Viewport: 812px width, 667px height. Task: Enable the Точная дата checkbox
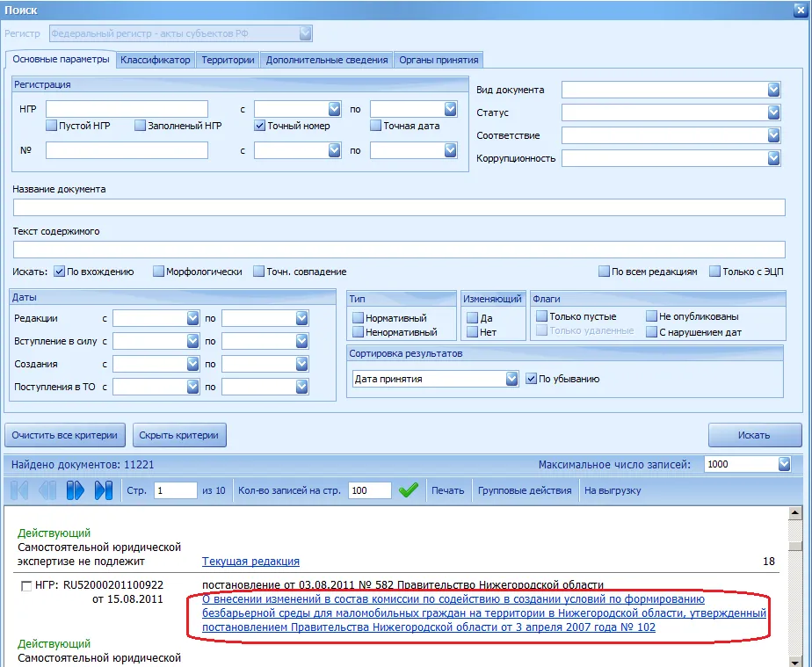375,126
